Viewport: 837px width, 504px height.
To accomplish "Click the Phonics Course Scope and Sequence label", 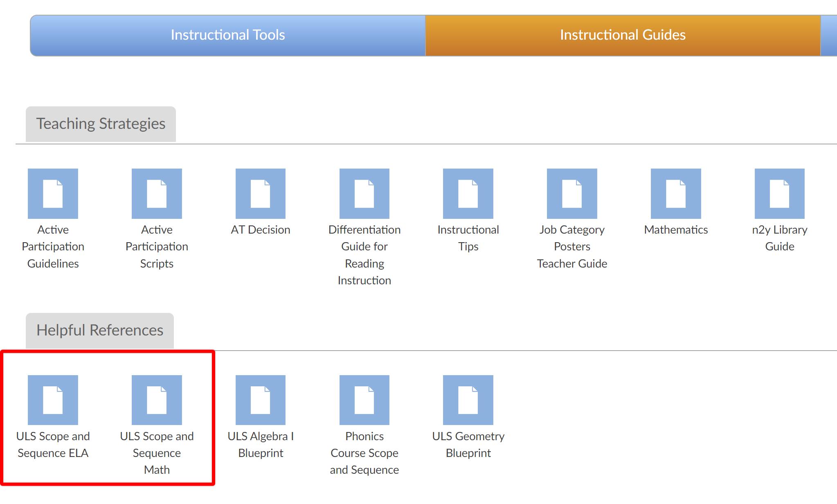I will coord(364,453).
